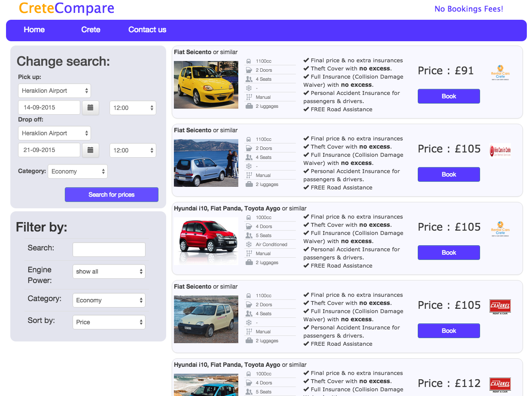Click the seats icon beside 5 Seats in the Hyundai £105 card

point(249,235)
